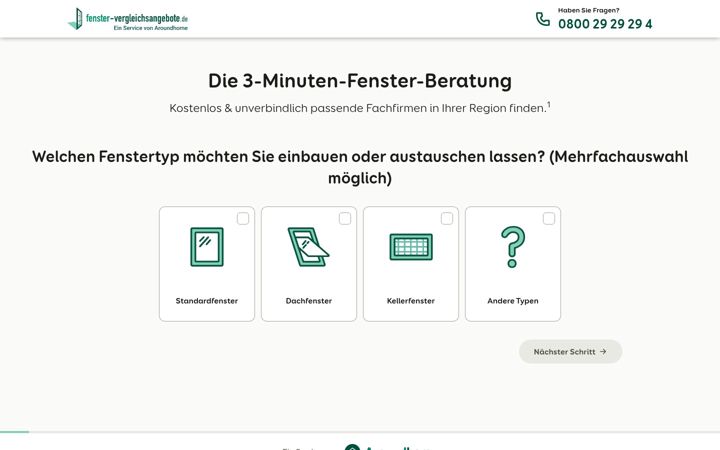
Task: Check the Standardfenster checkbox
Action: tap(243, 219)
